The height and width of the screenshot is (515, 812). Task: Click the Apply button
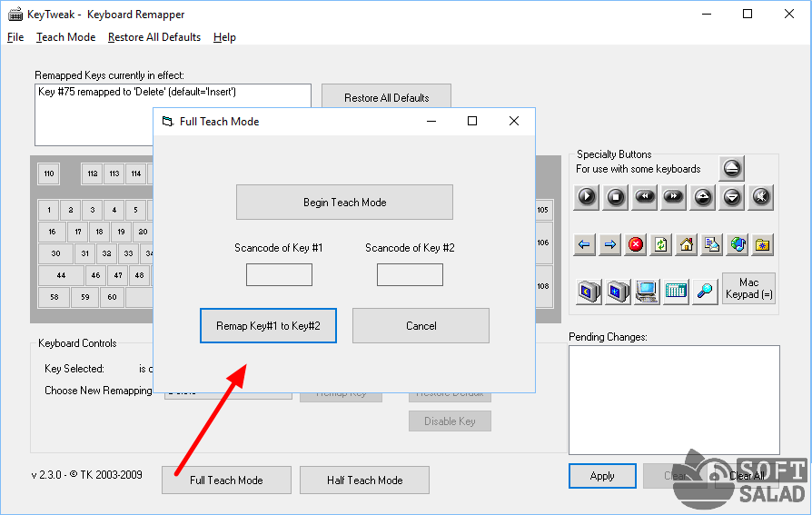602,476
